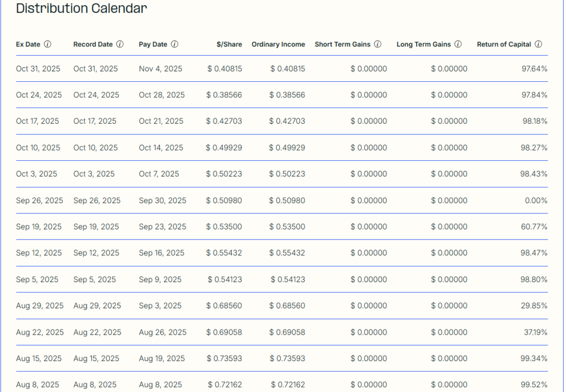Click the info icon beside Ex Date
The height and width of the screenshot is (392, 566).
pos(48,44)
